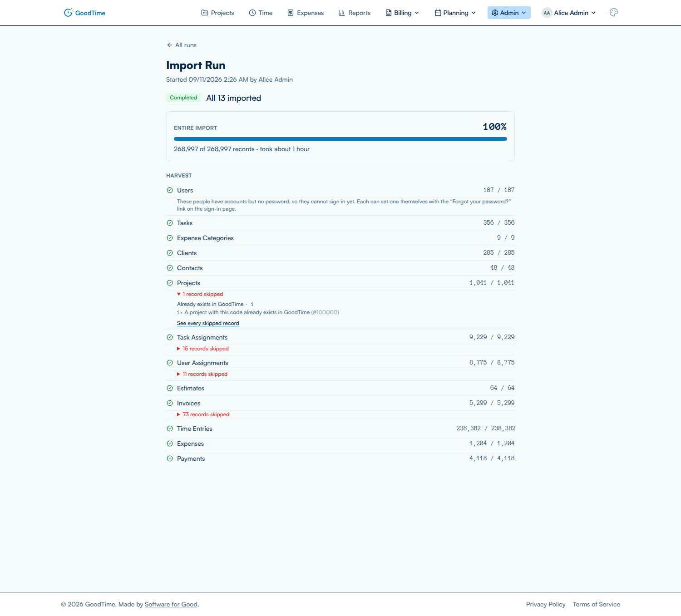Click the Reports bar chart icon
This screenshot has height=616, width=681.
click(x=342, y=13)
